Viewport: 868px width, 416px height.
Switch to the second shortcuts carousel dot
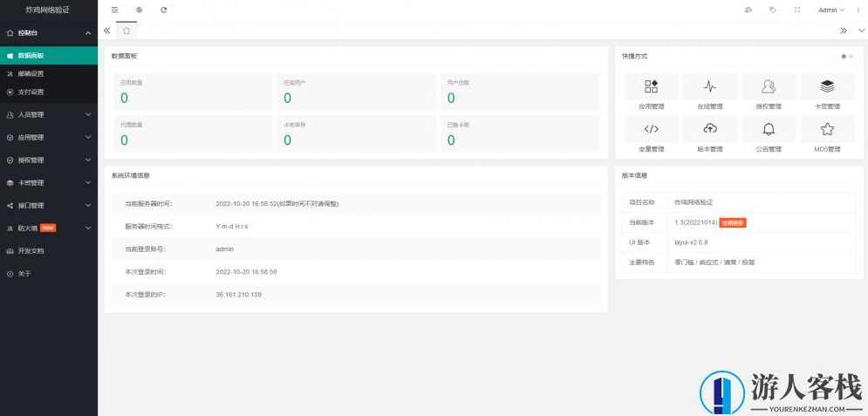click(x=851, y=56)
